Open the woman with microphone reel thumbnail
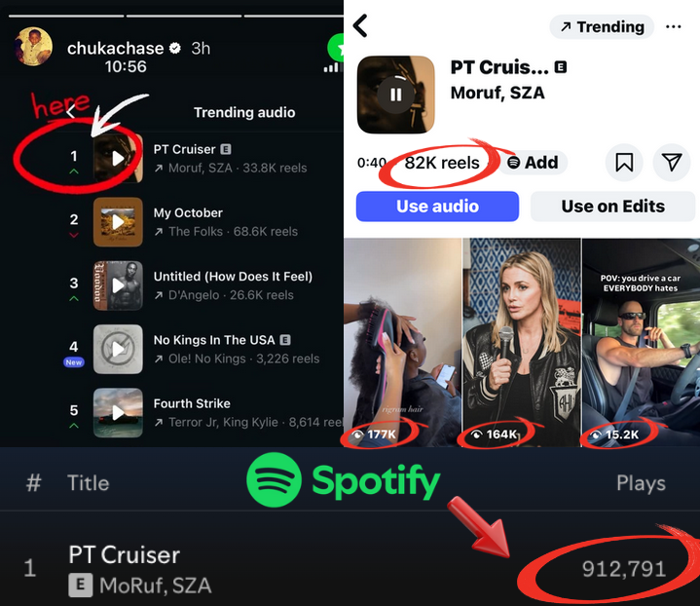Screen dimensions: 700x606 [x=522, y=342]
